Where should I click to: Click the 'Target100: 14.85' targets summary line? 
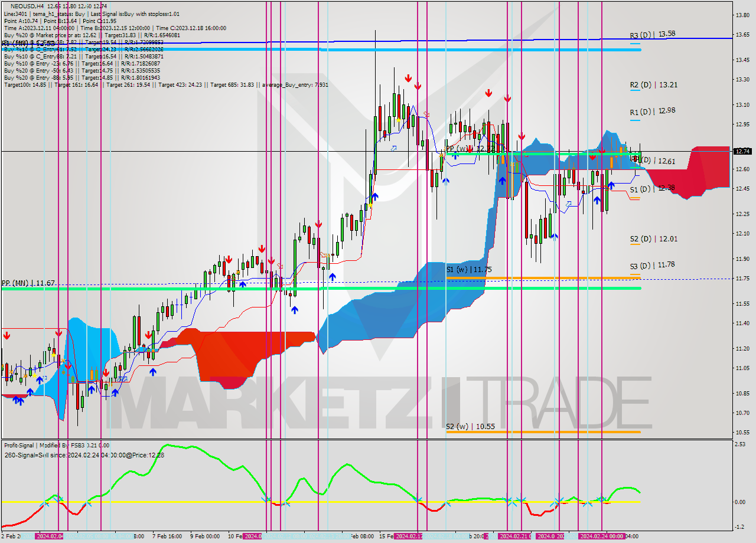click(166, 84)
